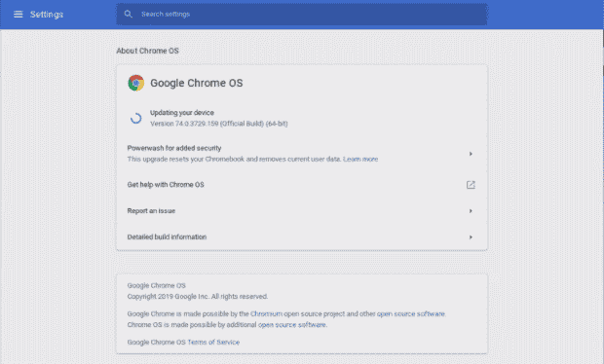Viewport: 604px width, 364px height.
Task: Click the updating spinner icon
Action: pyautogui.click(x=135, y=118)
